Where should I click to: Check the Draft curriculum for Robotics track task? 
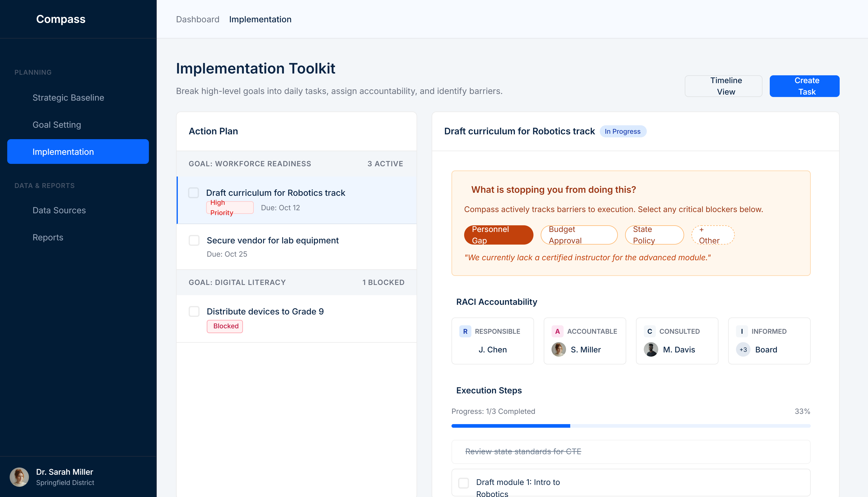[194, 193]
